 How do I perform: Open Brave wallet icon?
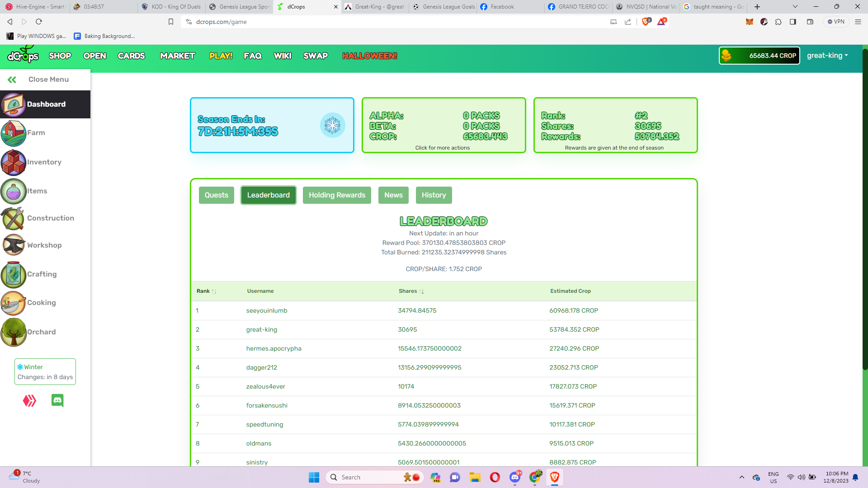pos(810,22)
